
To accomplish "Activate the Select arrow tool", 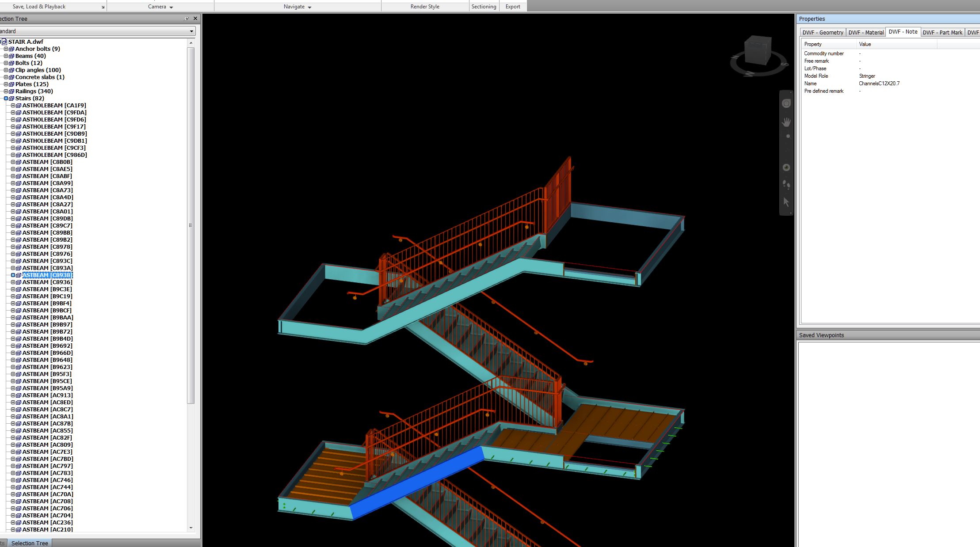I will [786, 202].
